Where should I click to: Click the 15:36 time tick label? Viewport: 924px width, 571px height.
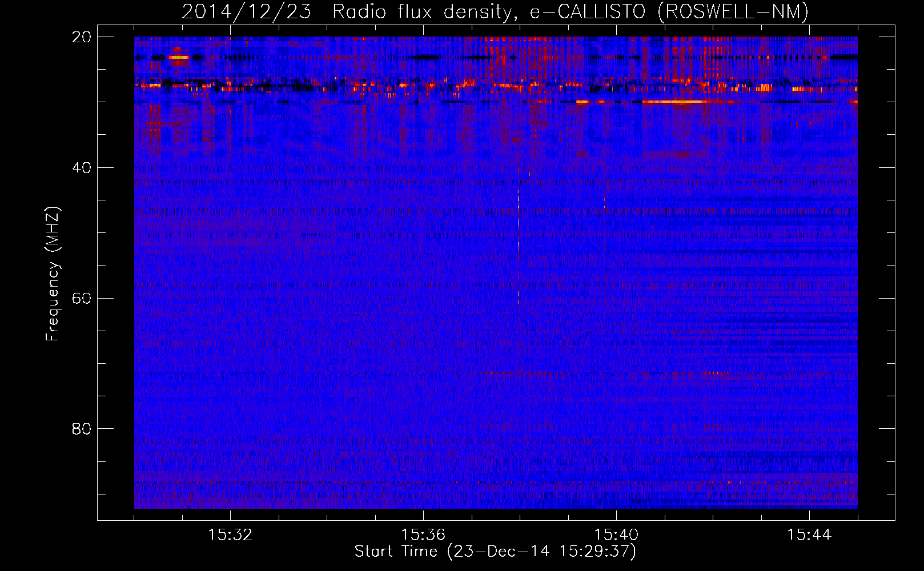[x=423, y=535]
